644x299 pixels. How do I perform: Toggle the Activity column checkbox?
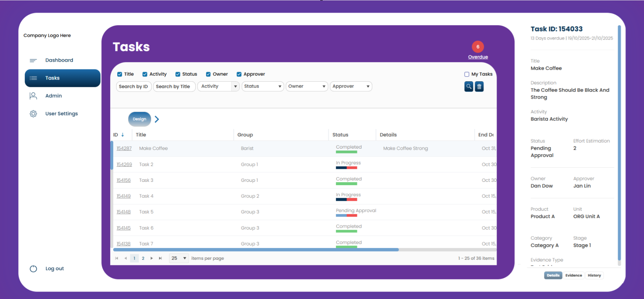point(145,74)
